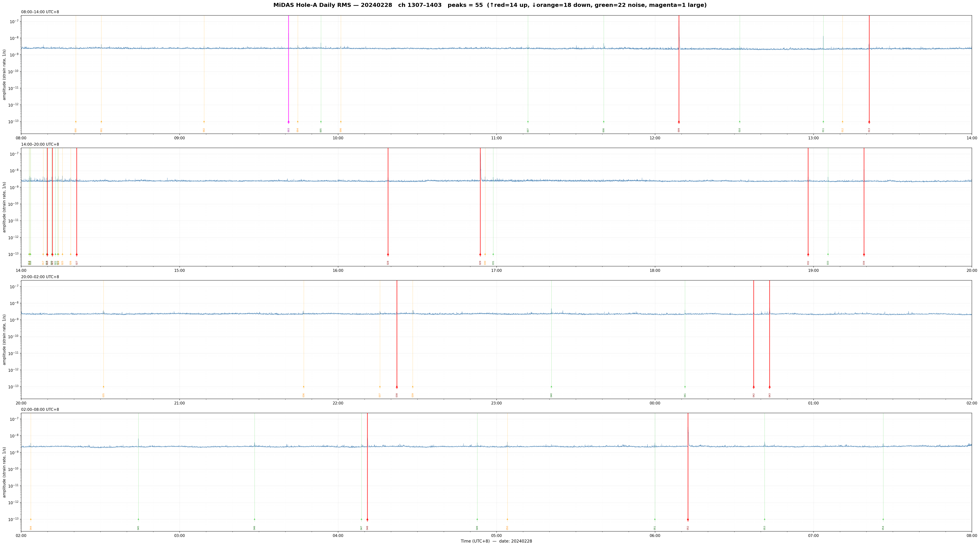Select red up-peak marker 013
980x546 pixels.
(x=869, y=122)
